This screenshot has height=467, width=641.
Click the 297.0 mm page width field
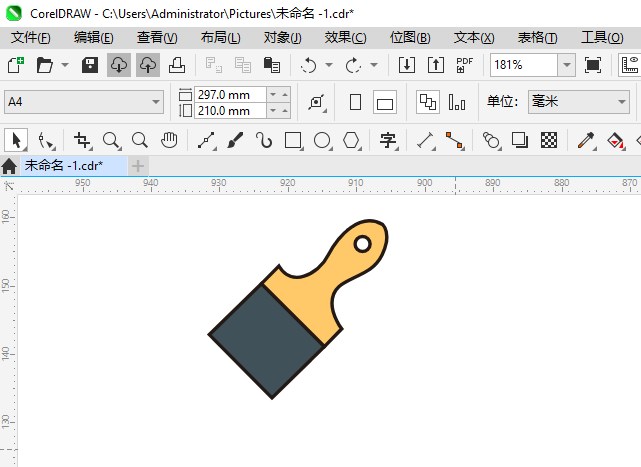click(230, 95)
